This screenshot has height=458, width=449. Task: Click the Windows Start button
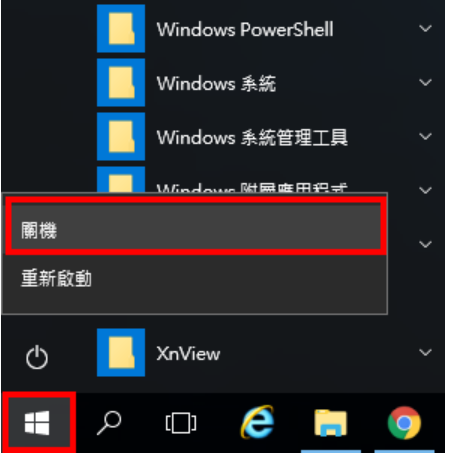37,423
